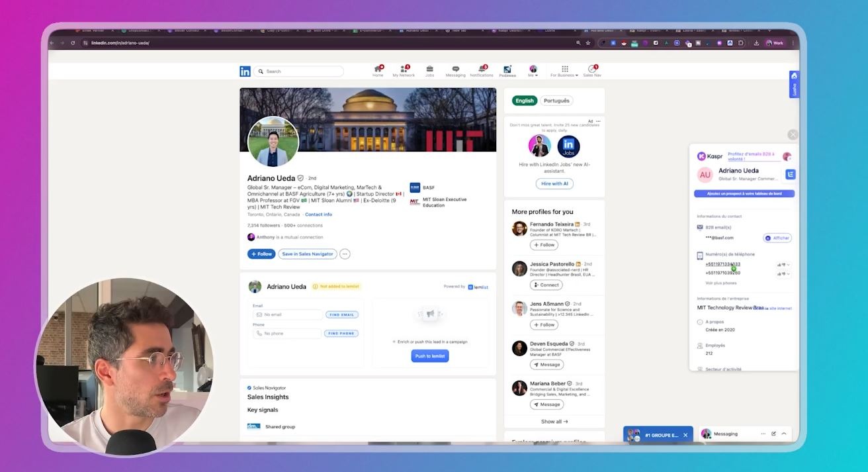Click Voir plus phones link
This screenshot has width=868, height=472.
tap(720, 283)
